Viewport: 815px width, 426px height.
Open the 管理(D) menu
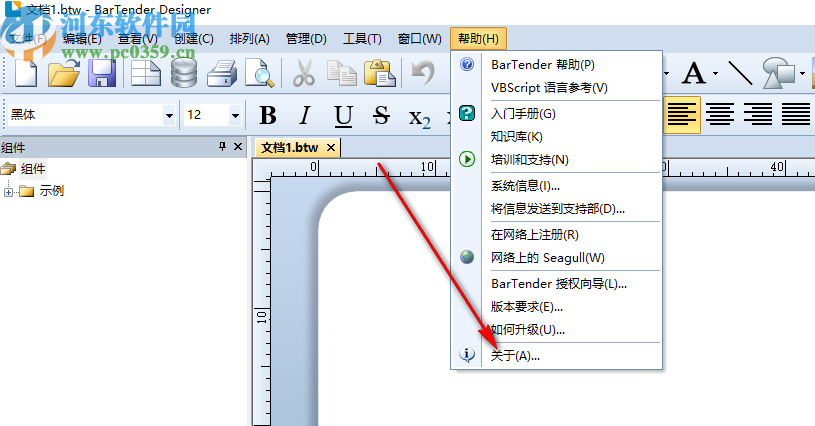[306, 39]
